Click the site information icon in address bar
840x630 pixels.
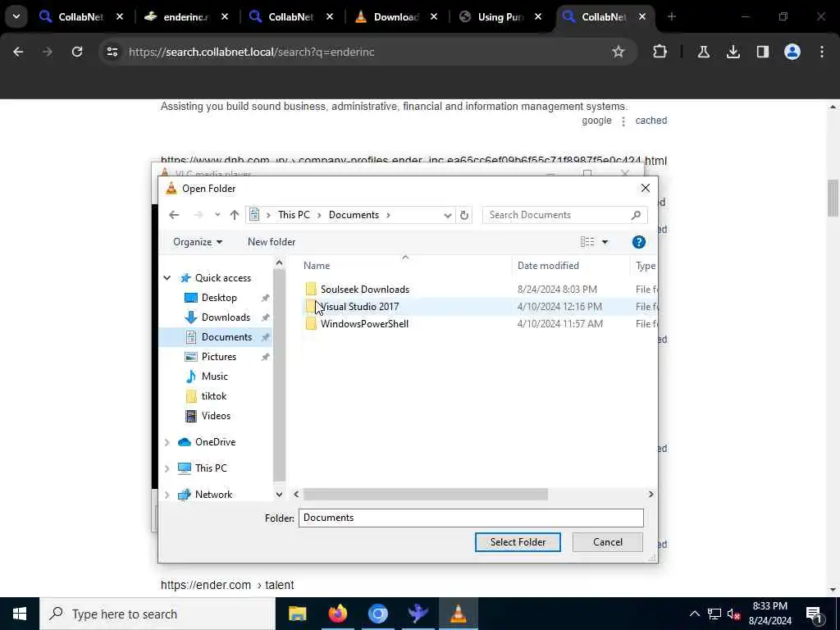tap(112, 52)
